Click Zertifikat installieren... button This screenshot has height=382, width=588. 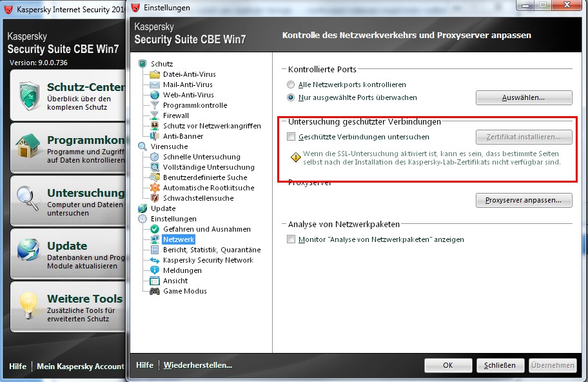pyautogui.click(x=524, y=137)
